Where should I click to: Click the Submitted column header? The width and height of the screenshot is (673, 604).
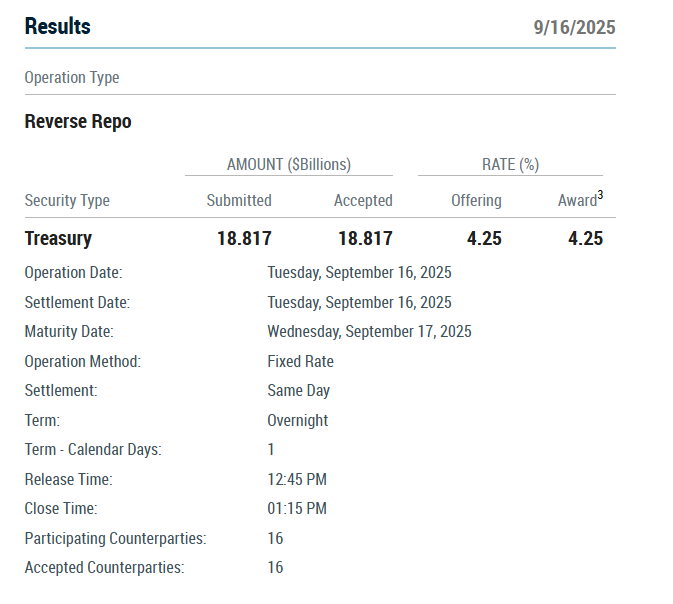239,200
